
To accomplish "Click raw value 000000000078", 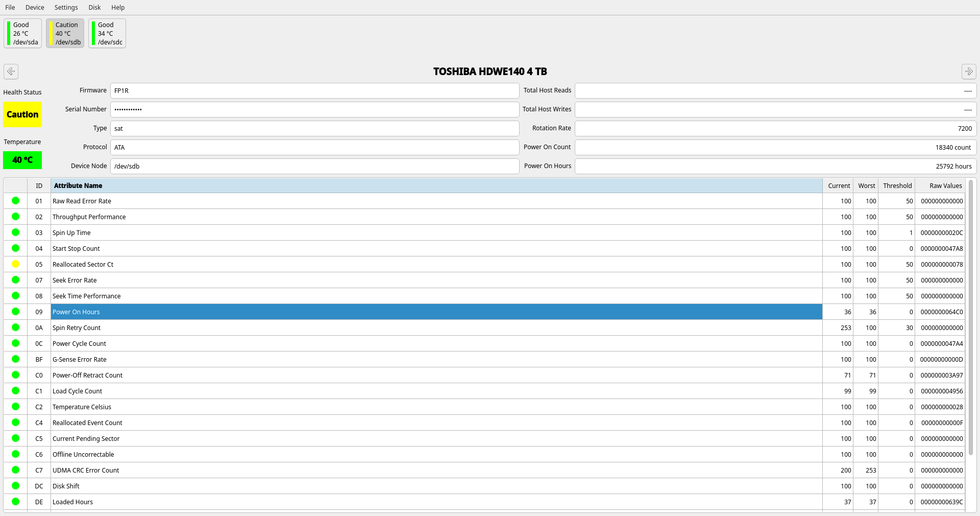I will (942, 265).
